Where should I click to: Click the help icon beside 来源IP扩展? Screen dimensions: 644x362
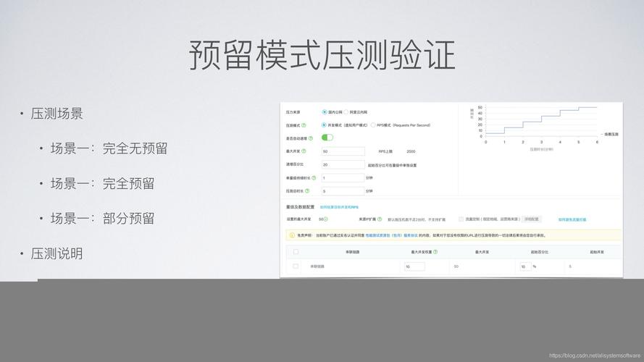[x=380, y=219]
